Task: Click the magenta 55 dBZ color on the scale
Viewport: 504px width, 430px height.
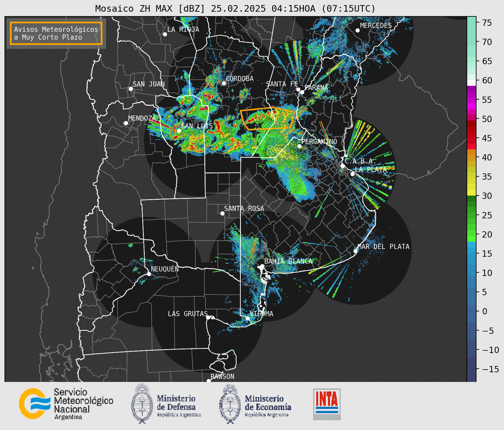Action: [x=471, y=100]
